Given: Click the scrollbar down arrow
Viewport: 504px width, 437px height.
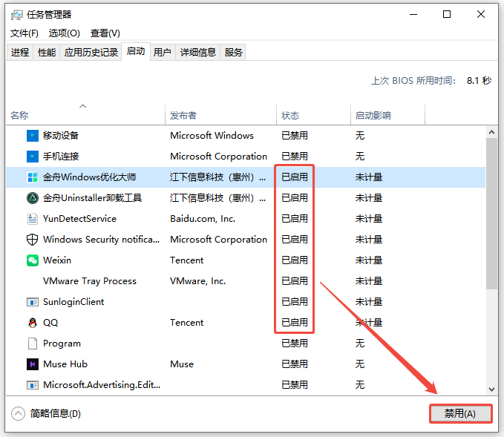Looking at the screenshot, I should [491, 390].
